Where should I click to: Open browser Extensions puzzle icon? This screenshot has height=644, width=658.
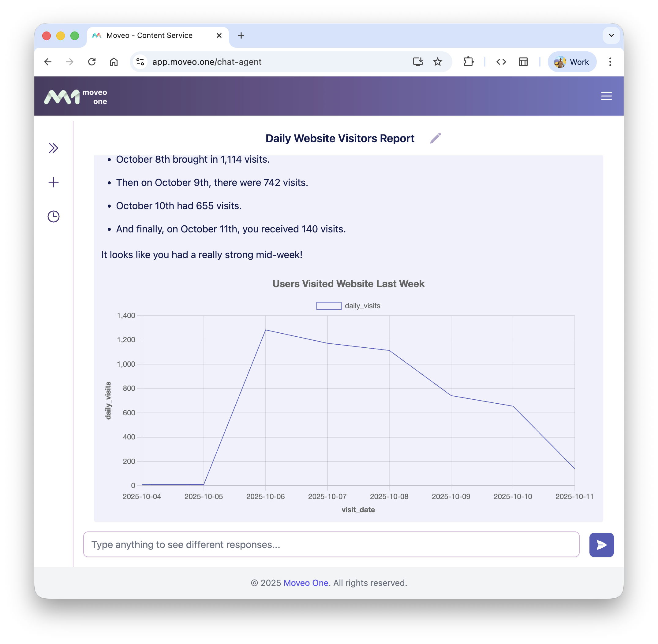tap(469, 62)
